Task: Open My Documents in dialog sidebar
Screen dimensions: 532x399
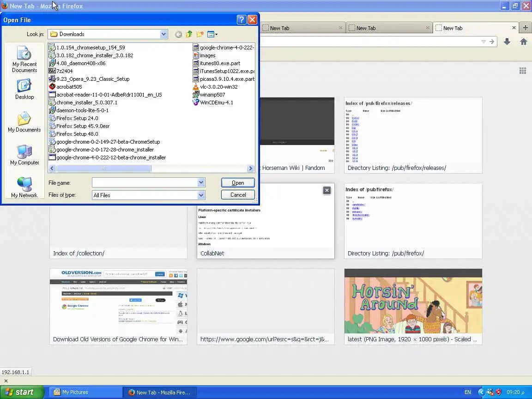Action: click(x=24, y=122)
